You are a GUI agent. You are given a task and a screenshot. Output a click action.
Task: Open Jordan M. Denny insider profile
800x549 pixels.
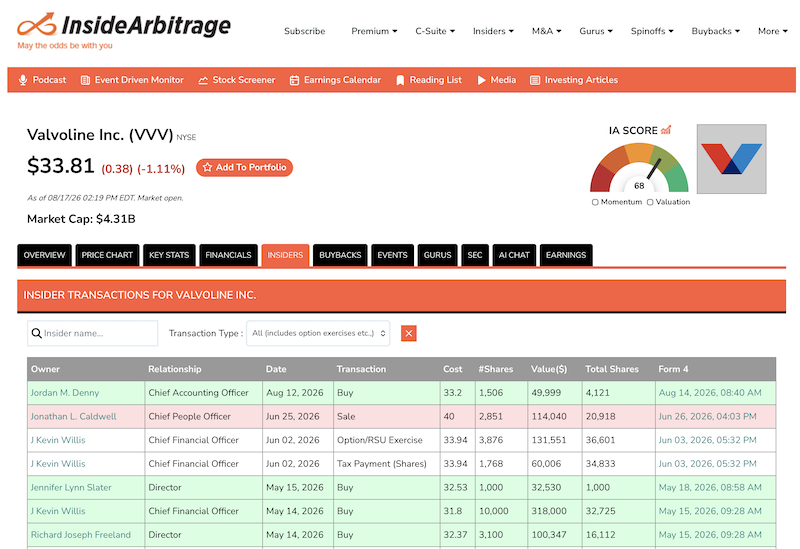tap(65, 393)
